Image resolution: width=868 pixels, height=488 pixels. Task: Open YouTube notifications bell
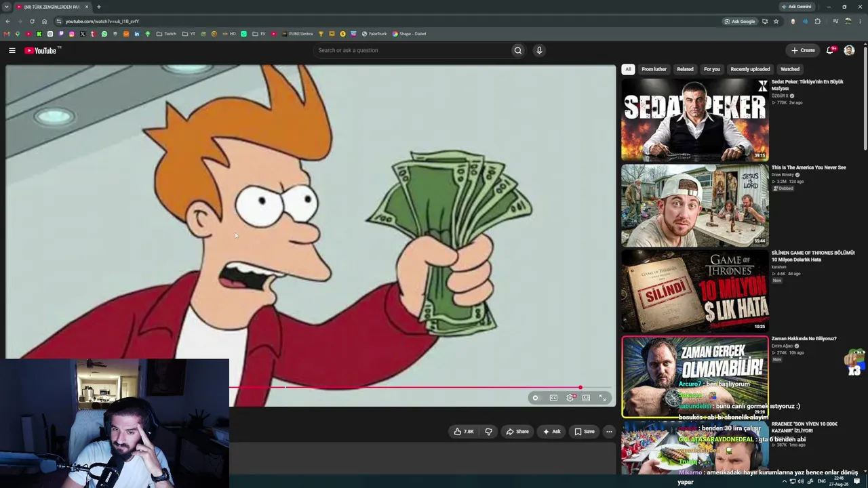click(830, 50)
